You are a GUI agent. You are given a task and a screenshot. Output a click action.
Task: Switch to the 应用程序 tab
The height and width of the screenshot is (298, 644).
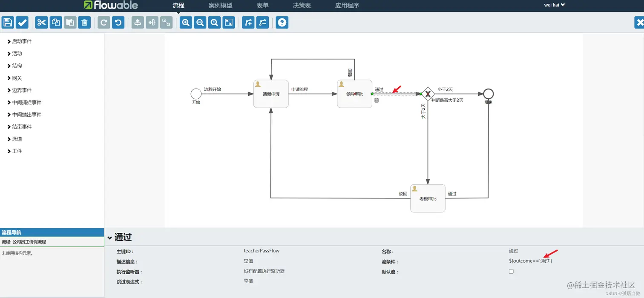pyautogui.click(x=347, y=6)
